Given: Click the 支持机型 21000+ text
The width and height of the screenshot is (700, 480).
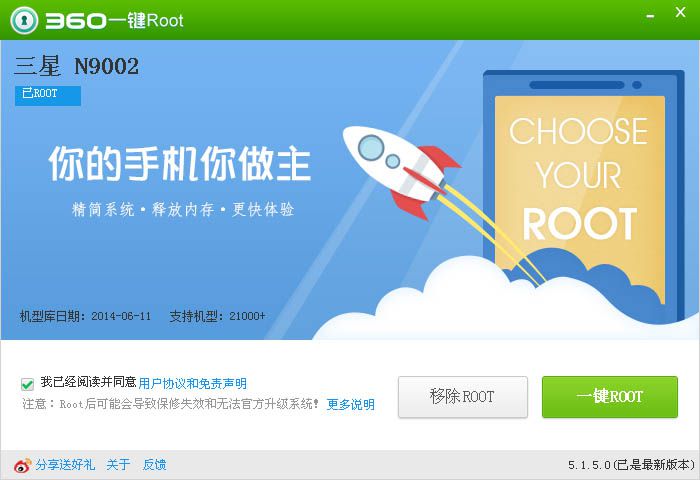Looking at the screenshot, I should click(x=217, y=316).
